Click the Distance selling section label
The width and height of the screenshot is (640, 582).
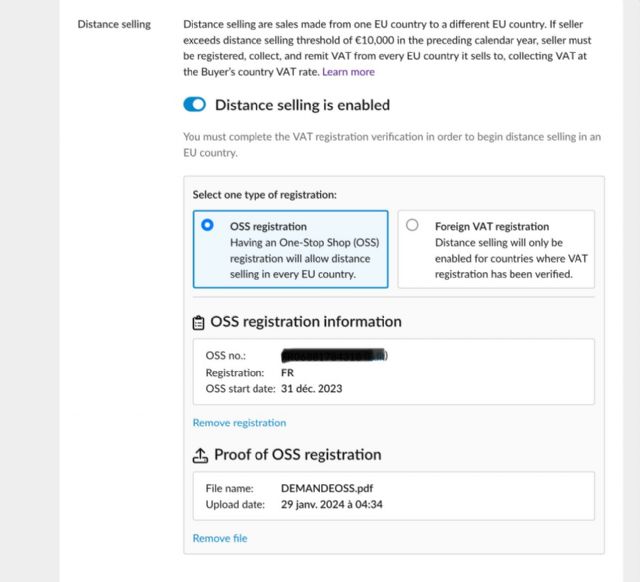pos(114,24)
